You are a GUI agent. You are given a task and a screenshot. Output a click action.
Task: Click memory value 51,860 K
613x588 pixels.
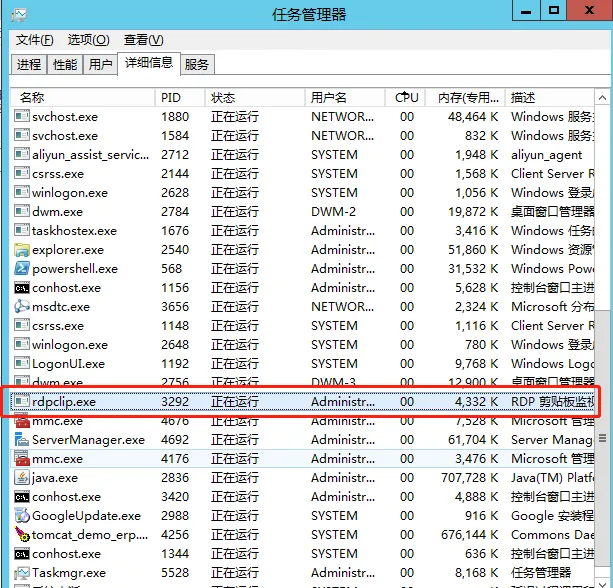pyautogui.click(x=473, y=250)
